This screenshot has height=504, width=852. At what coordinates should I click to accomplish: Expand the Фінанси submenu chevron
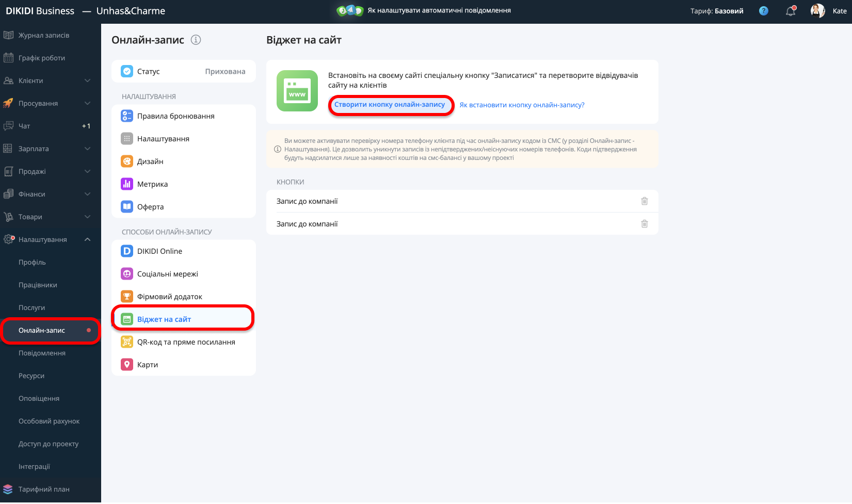88,194
